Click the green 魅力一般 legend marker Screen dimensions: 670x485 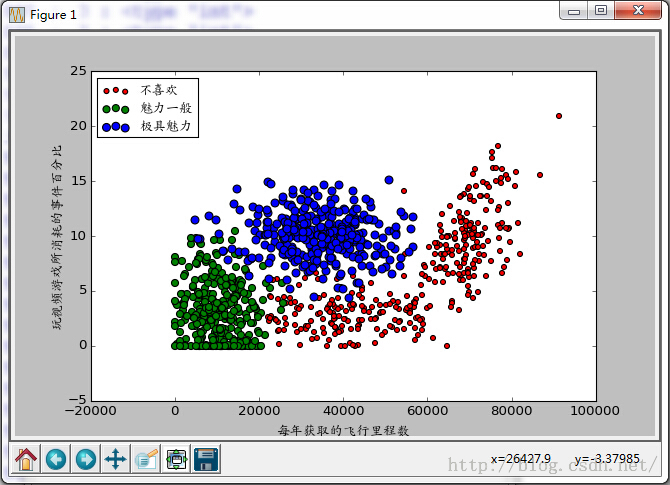pos(116,109)
